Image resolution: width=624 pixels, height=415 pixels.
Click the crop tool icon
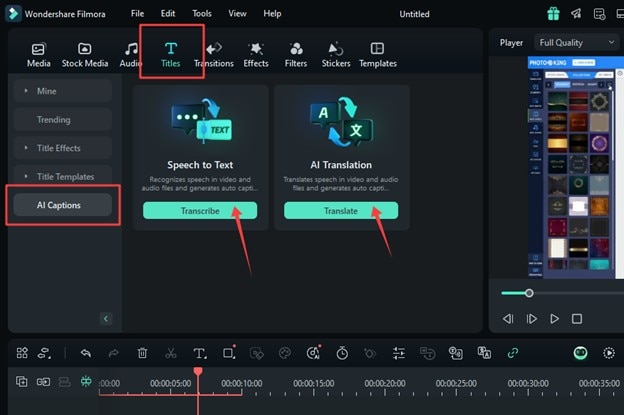point(229,353)
